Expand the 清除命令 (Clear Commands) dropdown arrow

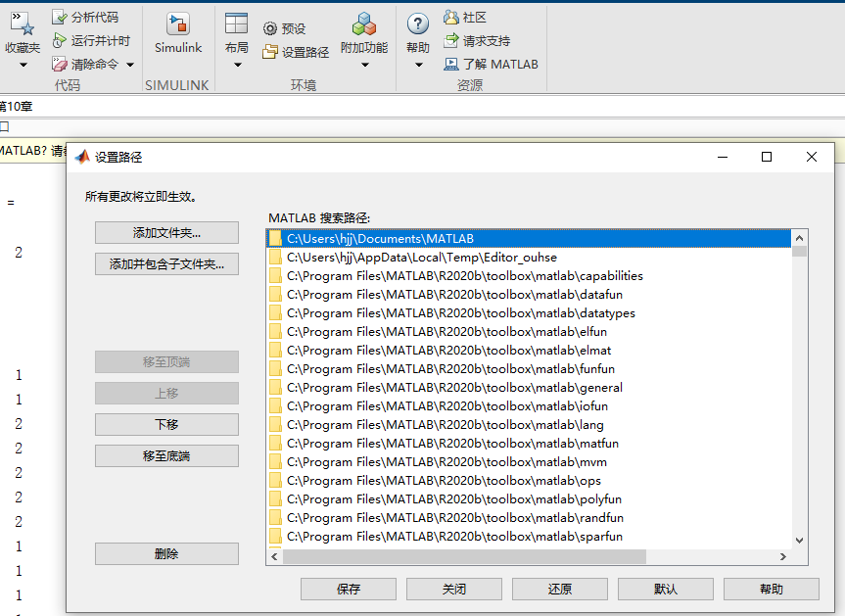132,64
